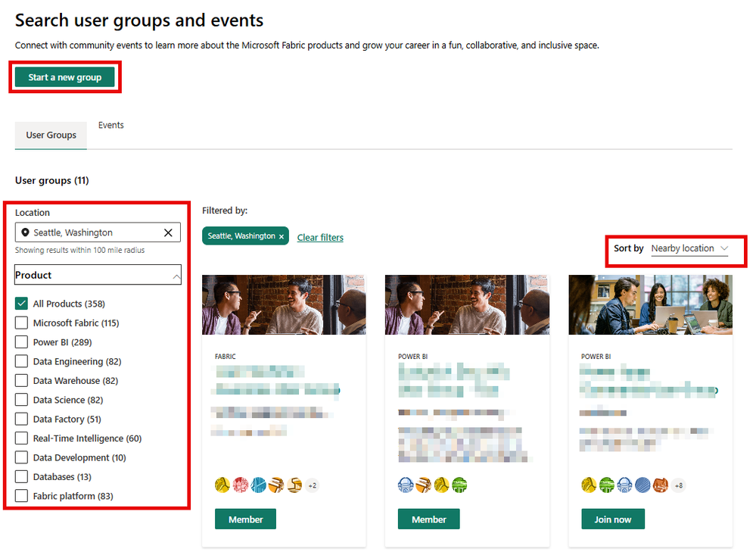Tick the Data Development checkbox

click(21, 457)
